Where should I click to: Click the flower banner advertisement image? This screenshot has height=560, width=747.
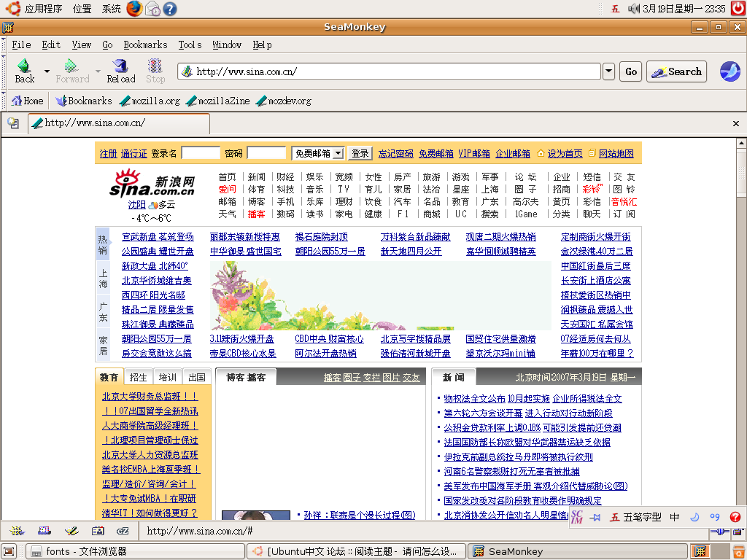click(x=380, y=295)
